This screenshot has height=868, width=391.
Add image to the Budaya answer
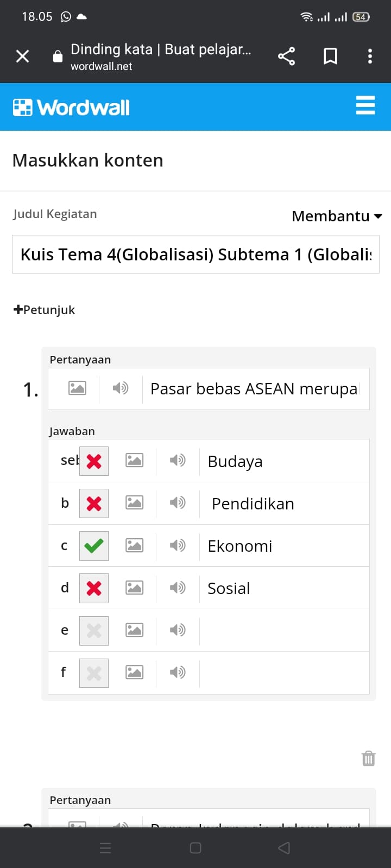pyautogui.click(x=134, y=460)
